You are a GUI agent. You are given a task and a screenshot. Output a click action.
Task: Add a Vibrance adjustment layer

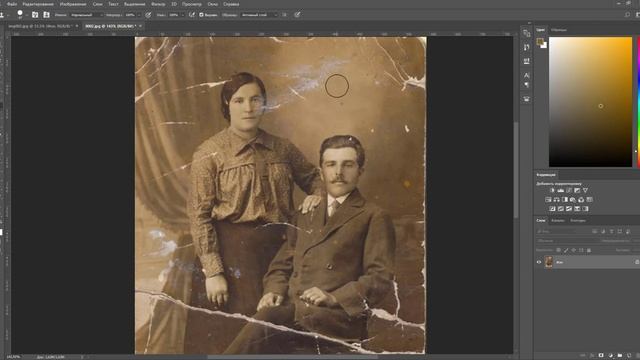(585, 191)
